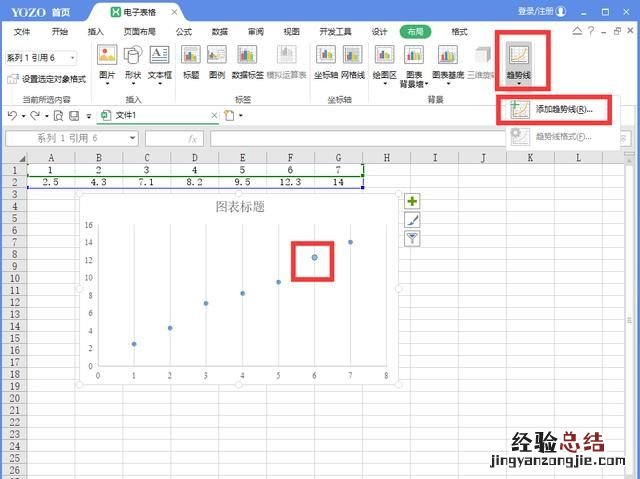Collapse the ribbon with the up arrow icon
Viewport: 640px width, 479px height.
[577, 31]
